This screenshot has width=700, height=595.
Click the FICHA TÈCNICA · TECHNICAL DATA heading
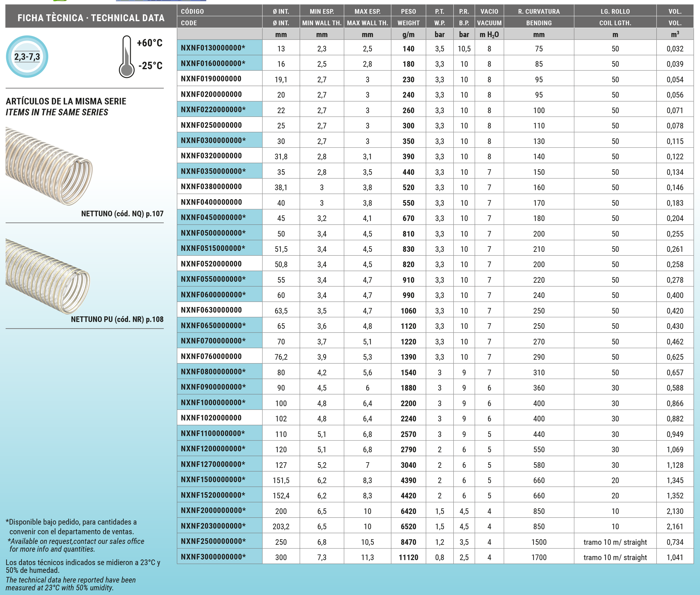(x=91, y=17)
